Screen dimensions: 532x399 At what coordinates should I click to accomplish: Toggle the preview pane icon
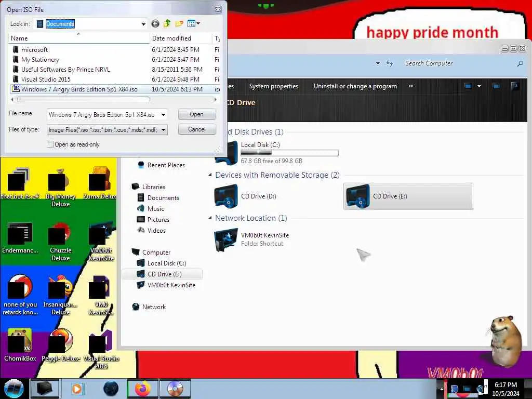point(496,86)
